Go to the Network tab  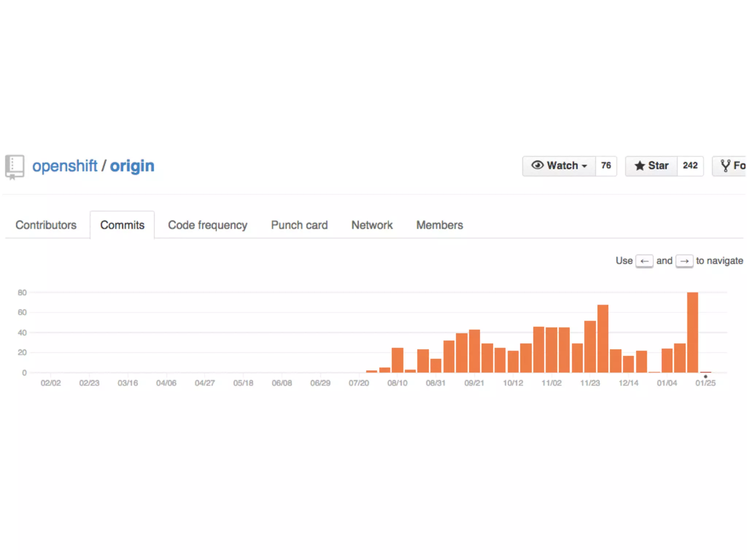[x=372, y=225]
